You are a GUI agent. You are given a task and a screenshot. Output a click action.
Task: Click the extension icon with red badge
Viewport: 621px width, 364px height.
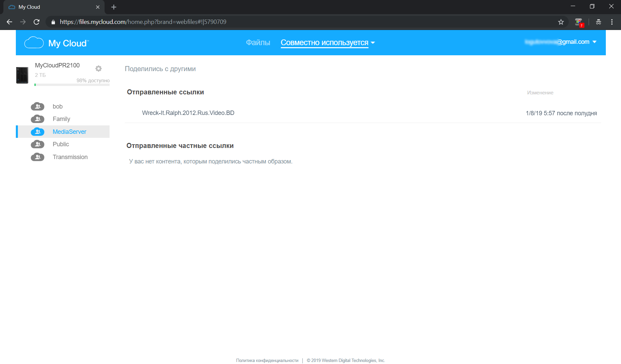[x=579, y=22]
